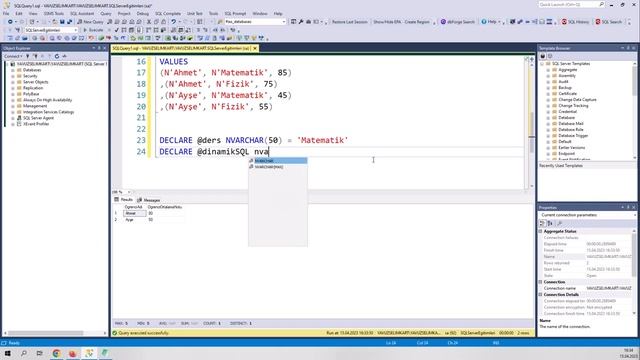Image resolution: width=640 pixels, height=360 pixels.
Task: Click the alphabetical sort icon in Properties
Action: tap(550, 223)
